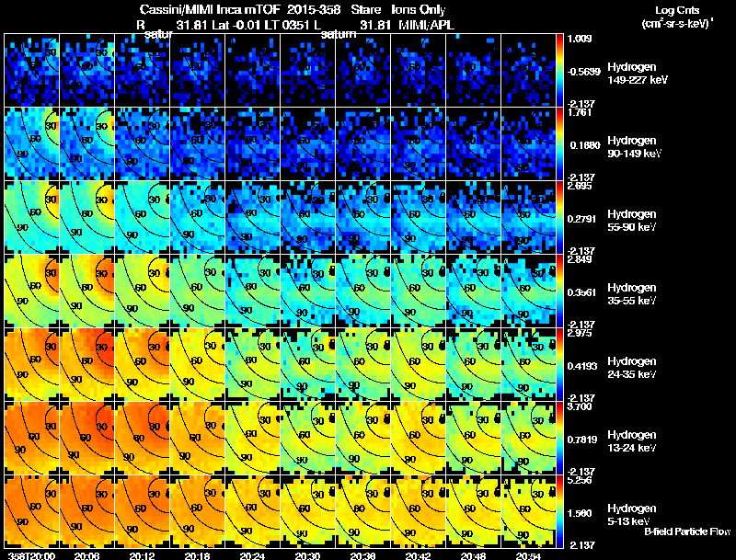Select the 5-13 keV panel at 20:00
Image resolution: width=736 pixels, height=560 pixels.
pos(31,512)
